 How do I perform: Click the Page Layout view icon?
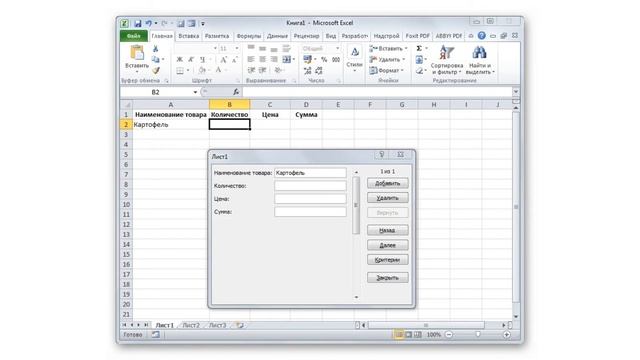pos(408,335)
